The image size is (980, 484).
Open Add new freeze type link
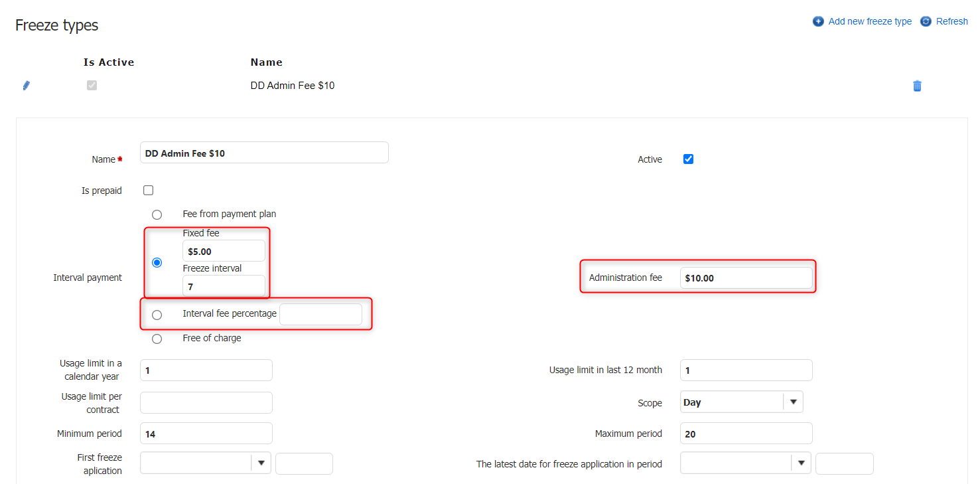(x=870, y=22)
